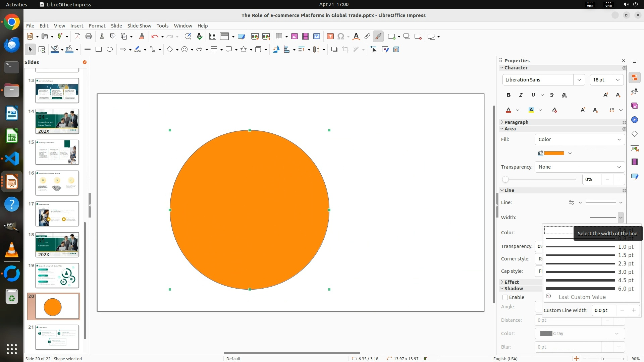
Task: Click the Insert Text Box icon
Action: (x=330, y=37)
